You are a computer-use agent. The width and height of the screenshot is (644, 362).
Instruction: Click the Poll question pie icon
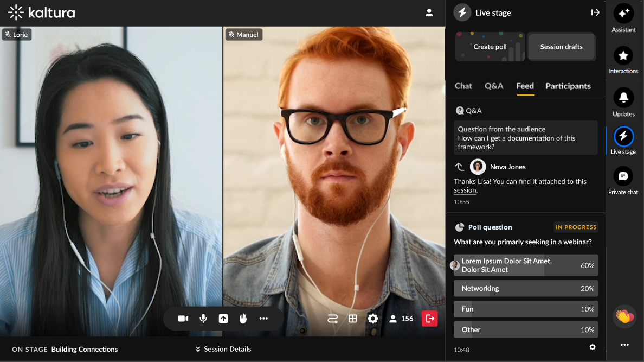point(460,227)
